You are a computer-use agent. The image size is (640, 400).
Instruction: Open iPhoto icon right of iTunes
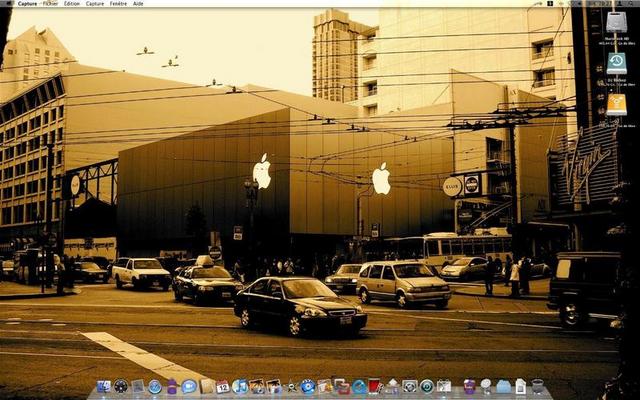tap(257, 386)
